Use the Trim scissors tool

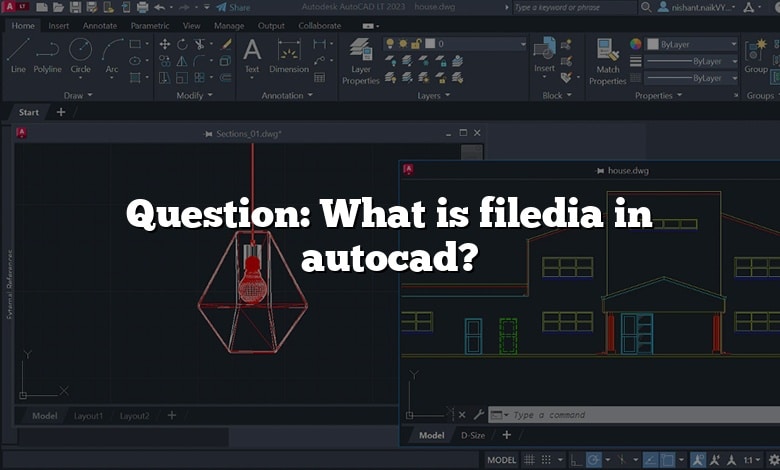click(199, 44)
